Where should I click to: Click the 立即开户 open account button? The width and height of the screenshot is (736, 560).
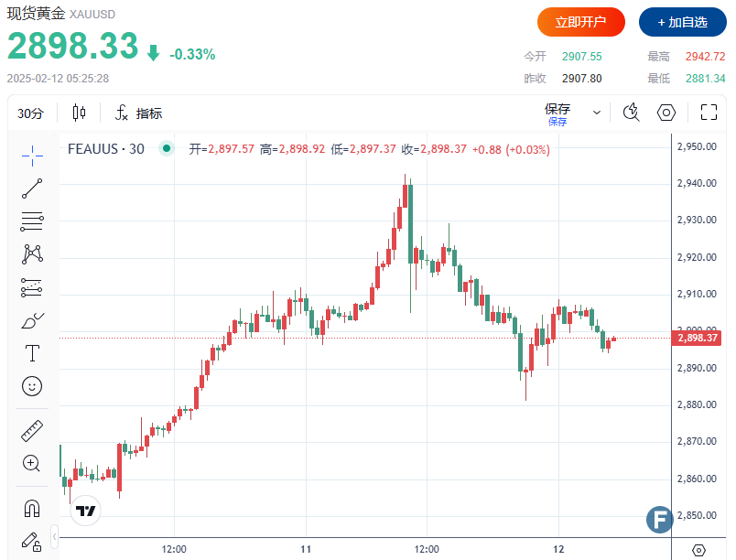pyautogui.click(x=581, y=22)
